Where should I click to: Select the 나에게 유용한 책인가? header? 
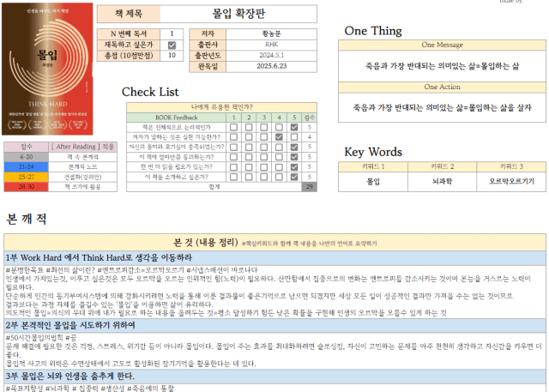221,107
